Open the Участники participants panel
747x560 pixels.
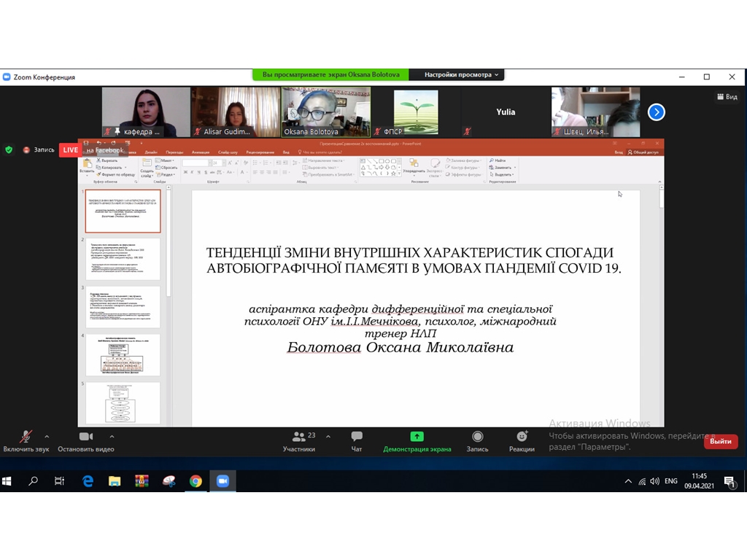[298, 441]
